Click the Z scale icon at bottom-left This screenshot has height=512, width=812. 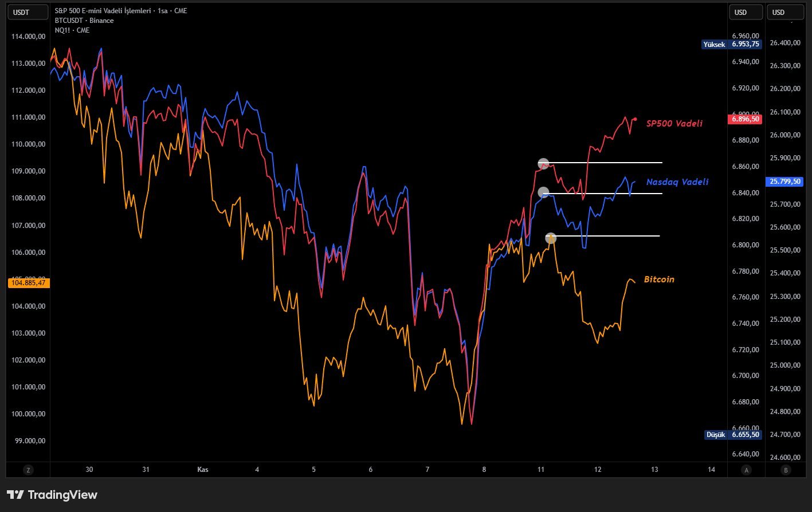28,470
